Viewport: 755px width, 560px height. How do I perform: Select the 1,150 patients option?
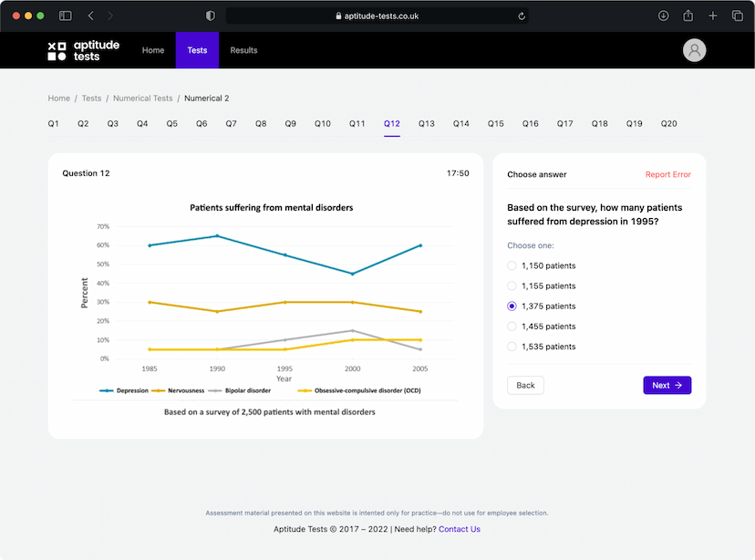coord(512,266)
